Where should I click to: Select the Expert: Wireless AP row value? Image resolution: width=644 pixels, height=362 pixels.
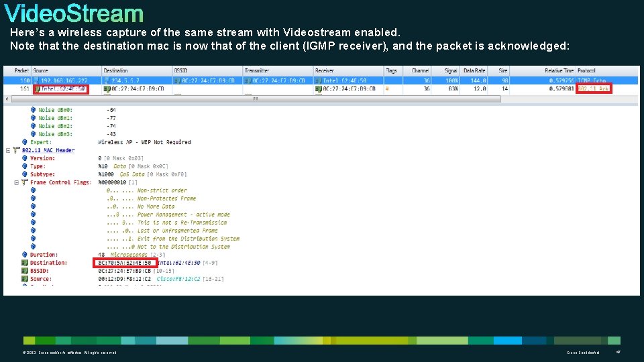(145, 142)
